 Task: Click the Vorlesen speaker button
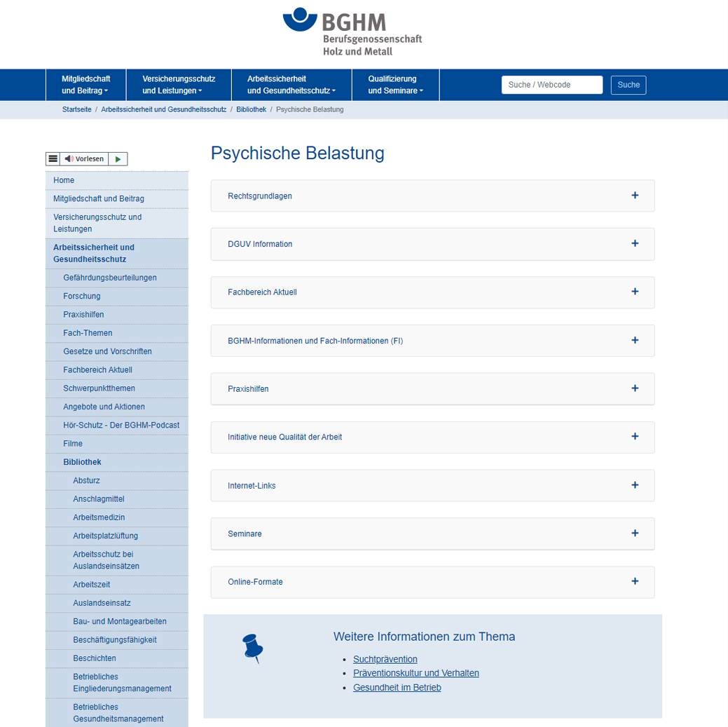point(83,159)
